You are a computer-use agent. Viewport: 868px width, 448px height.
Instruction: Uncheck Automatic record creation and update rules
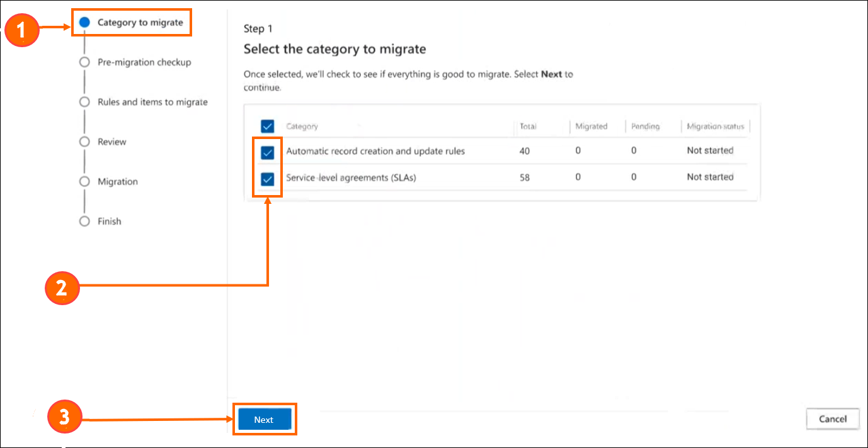[268, 152]
